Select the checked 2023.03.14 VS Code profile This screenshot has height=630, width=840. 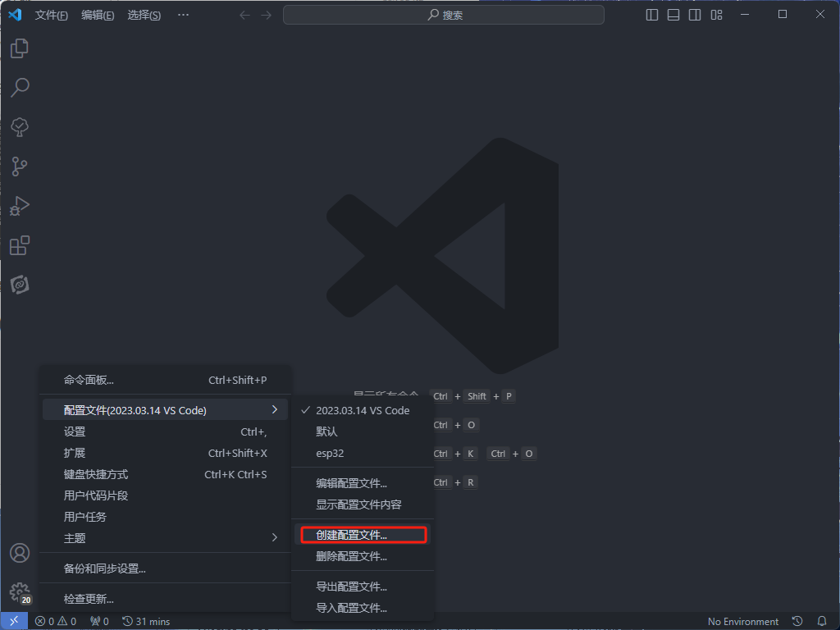click(363, 410)
